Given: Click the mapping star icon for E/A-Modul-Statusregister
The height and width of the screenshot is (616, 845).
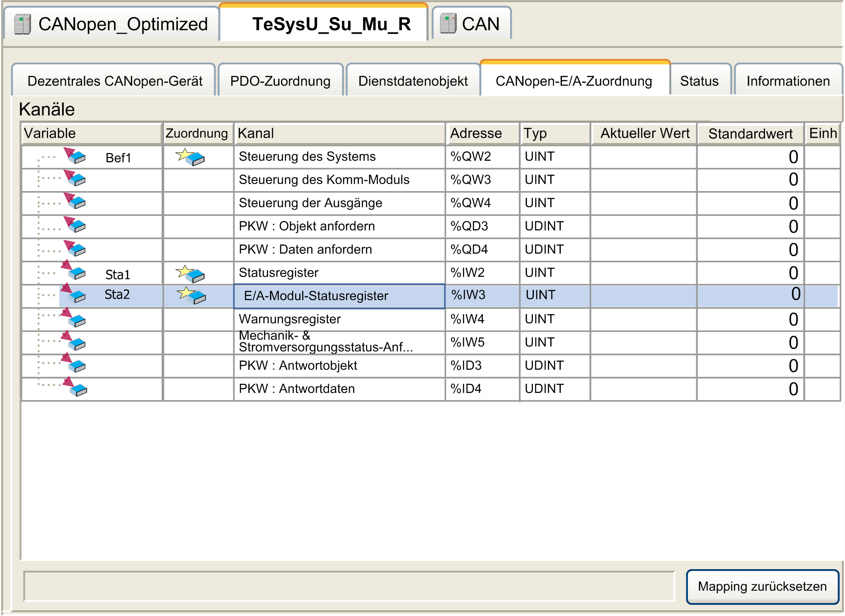Looking at the screenshot, I should [191, 296].
